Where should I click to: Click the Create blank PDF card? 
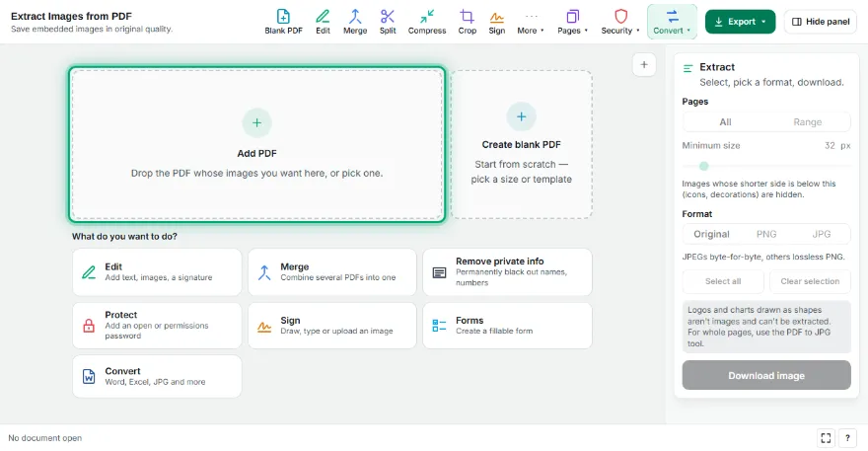522,144
